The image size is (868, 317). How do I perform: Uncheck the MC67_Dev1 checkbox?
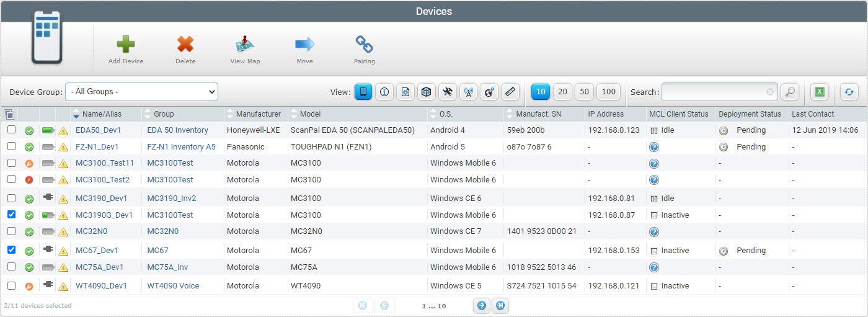point(11,250)
